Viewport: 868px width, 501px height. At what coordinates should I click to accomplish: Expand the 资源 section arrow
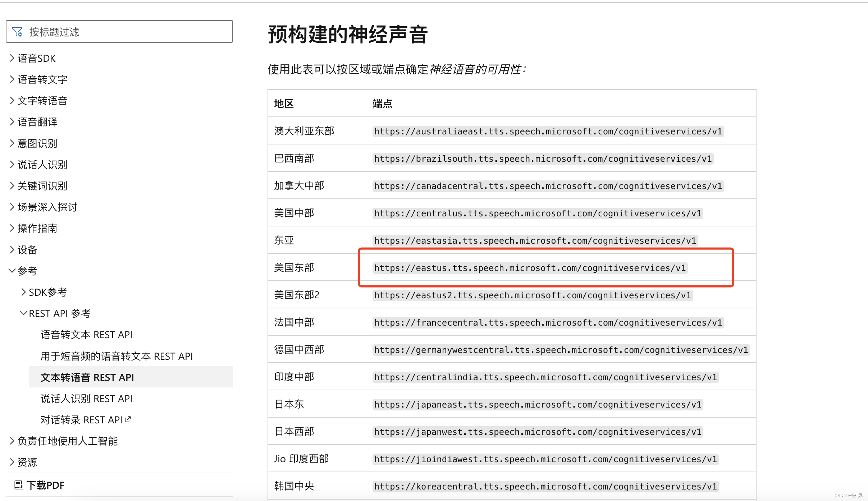[12, 462]
